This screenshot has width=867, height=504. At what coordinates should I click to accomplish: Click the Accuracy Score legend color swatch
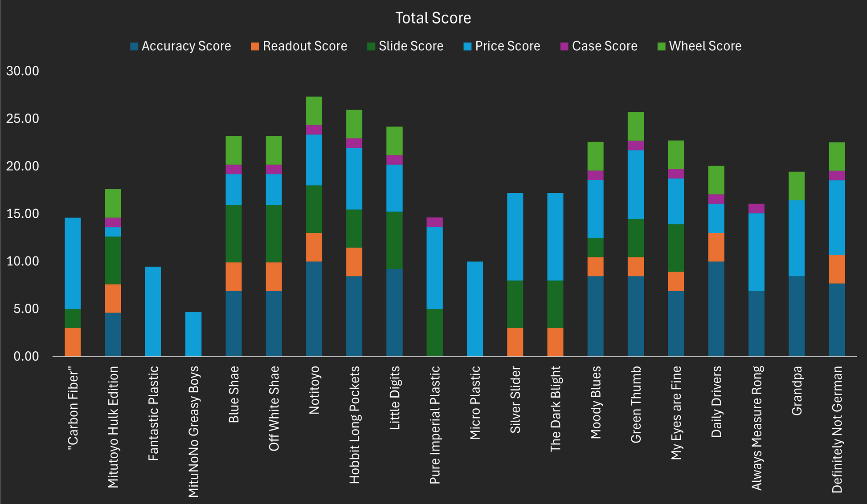[x=134, y=46]
